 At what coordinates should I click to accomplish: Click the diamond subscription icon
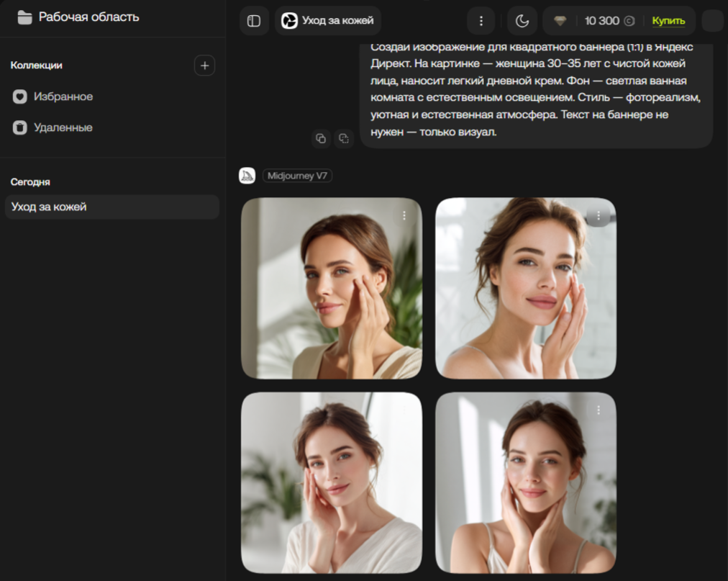pos(560,21)
